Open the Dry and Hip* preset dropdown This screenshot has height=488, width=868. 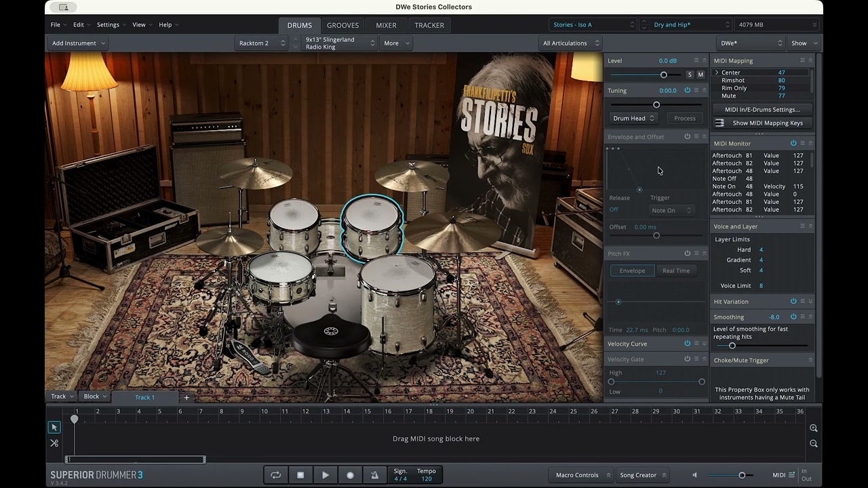(690, 24)
